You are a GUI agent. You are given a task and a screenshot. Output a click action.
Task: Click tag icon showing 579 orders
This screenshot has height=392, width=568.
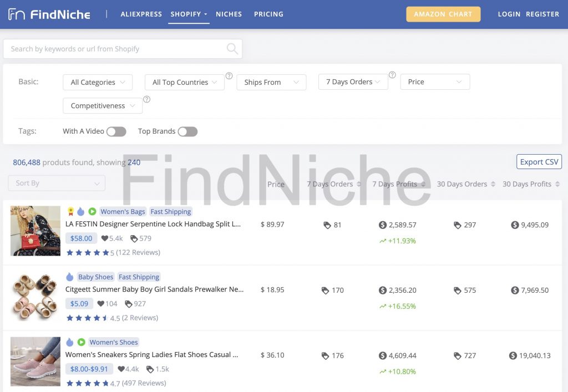134,238
